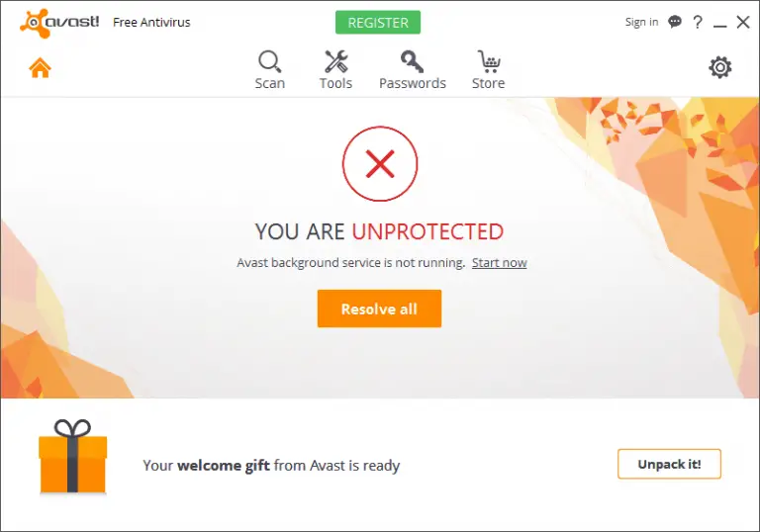Click the welcome gift message text
The image size is (760, 532).
(271, 466)
